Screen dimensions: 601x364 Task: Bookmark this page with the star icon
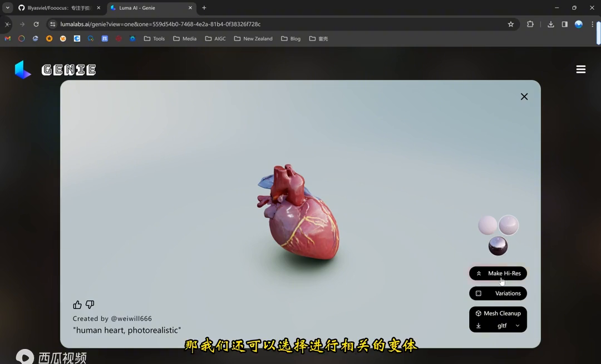(x=510, y=24)
